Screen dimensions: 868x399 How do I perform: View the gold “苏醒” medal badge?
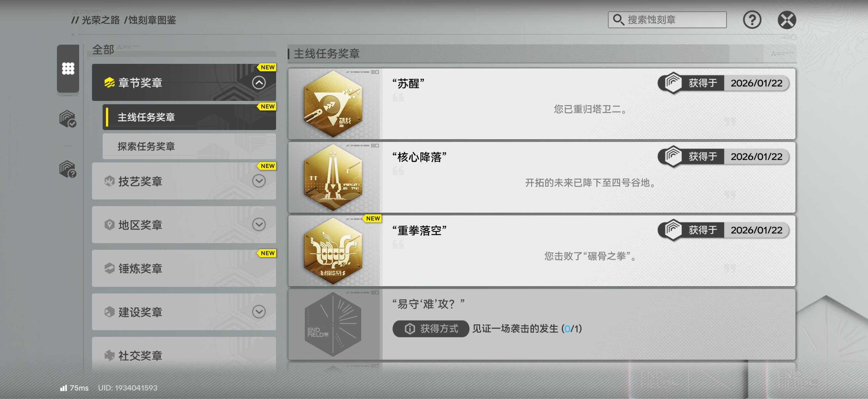pos(333,104)
